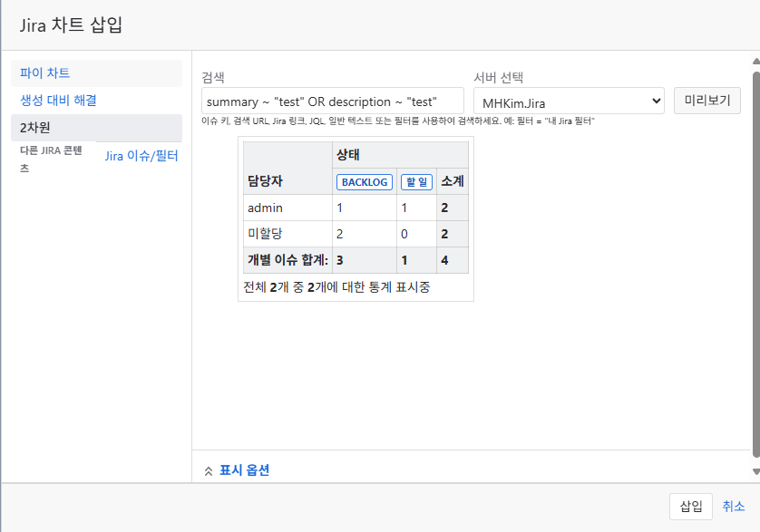Screen dimensions: 760x532
Task: Click the admin 소계 value 2
Action: [444, 208]
